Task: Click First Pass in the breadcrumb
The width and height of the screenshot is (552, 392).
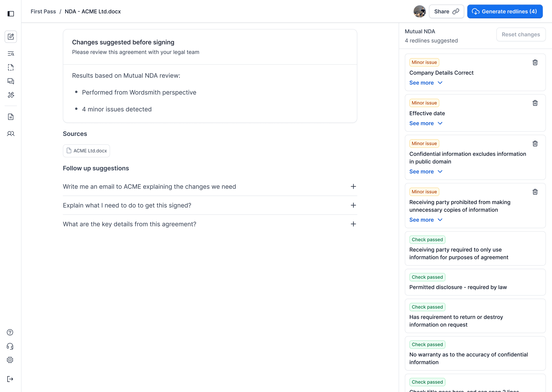Action: click(43, 11)
